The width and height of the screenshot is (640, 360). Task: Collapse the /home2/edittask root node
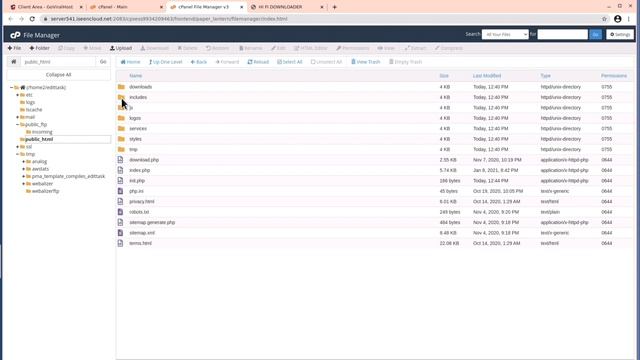pyautogui.click(x=11, y=87)
